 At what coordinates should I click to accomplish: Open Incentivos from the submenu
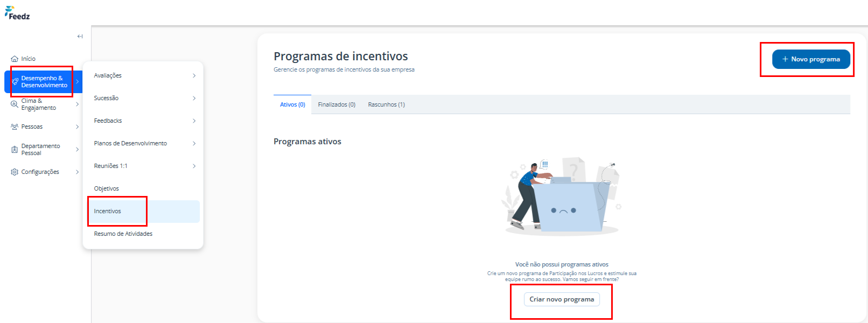(143, 212)
